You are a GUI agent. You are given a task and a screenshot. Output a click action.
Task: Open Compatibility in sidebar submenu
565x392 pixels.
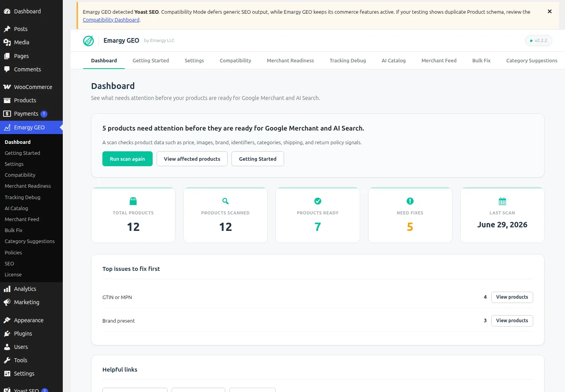20,175
